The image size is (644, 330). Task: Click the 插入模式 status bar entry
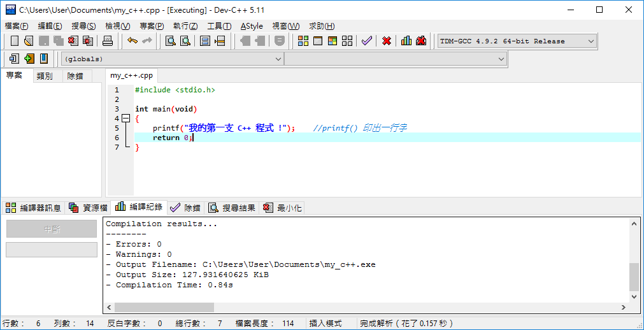[326, 324]
